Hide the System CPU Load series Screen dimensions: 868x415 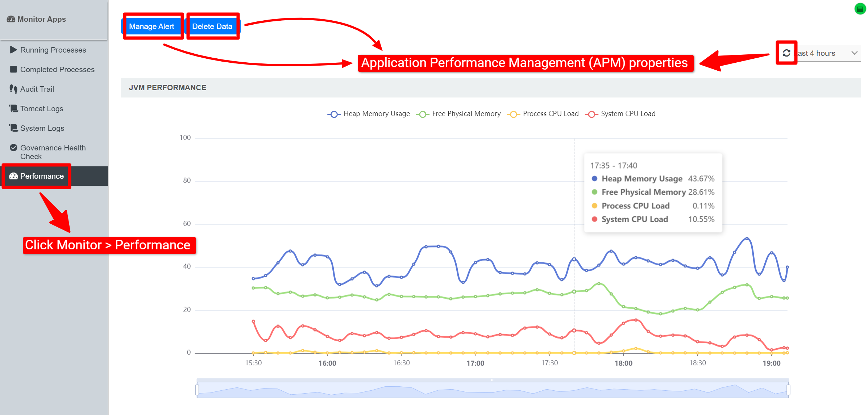coord(620,114)
